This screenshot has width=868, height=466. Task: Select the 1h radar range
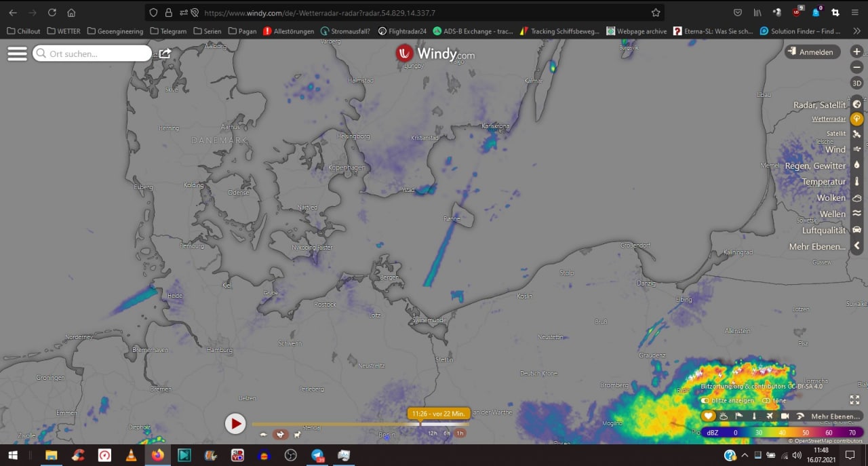point(460,433)
